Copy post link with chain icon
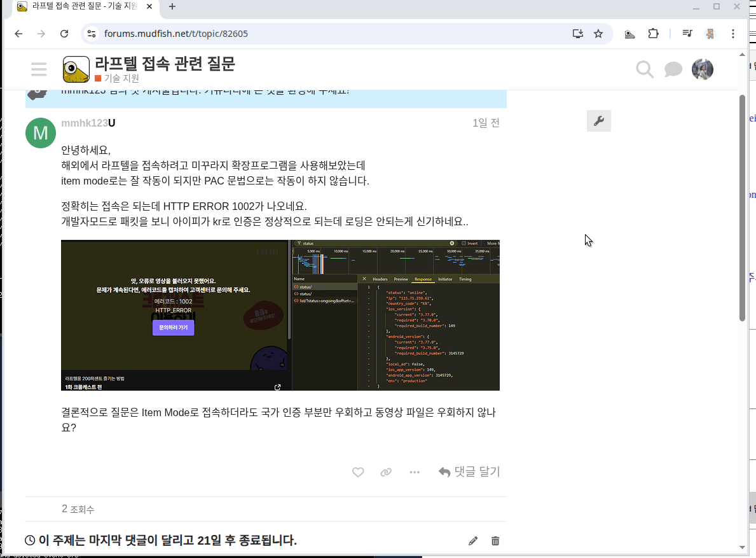 point(386,472)
